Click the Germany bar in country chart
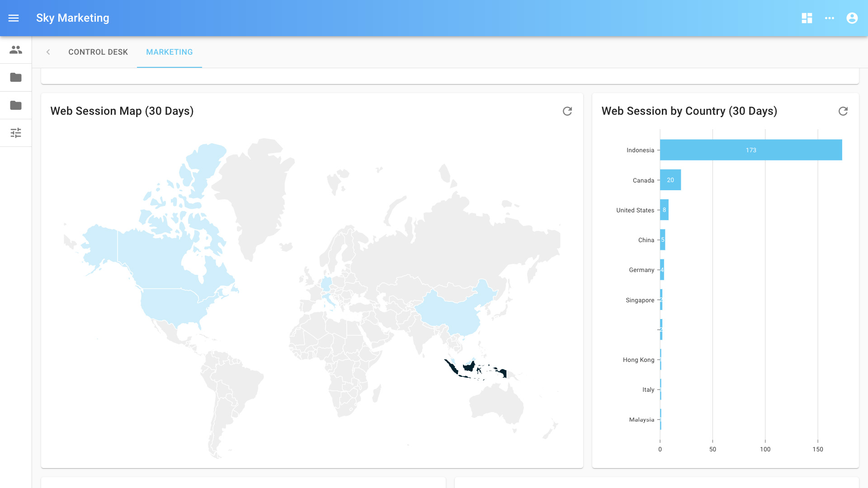Viewport: 868px width, 488px height. tap(662, 270)
